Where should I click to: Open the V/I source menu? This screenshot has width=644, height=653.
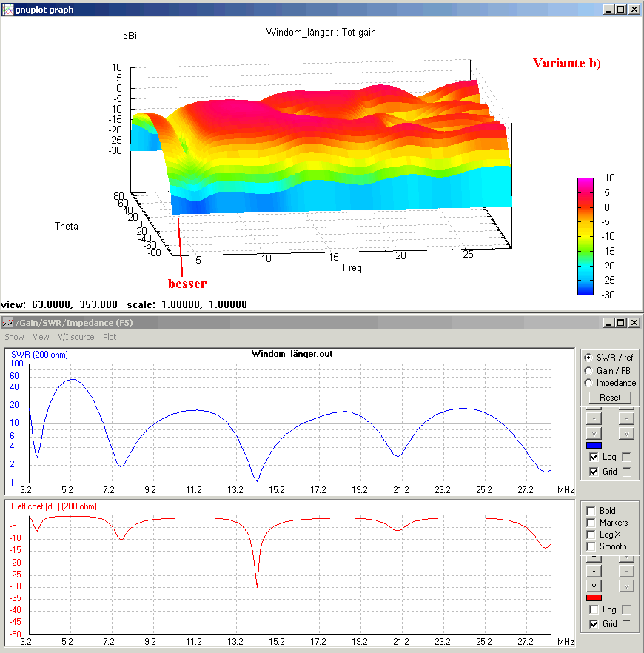pyautogui.click(x=76, y=337)
